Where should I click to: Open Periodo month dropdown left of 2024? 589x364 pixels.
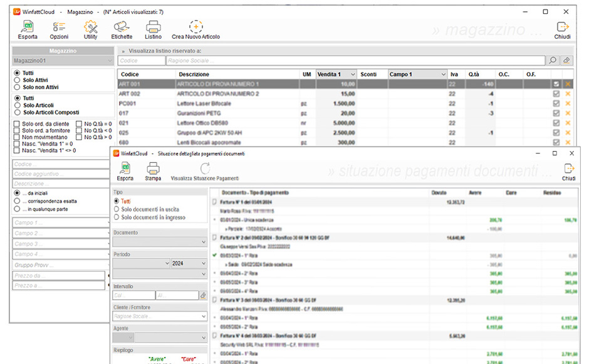(142, 263)
